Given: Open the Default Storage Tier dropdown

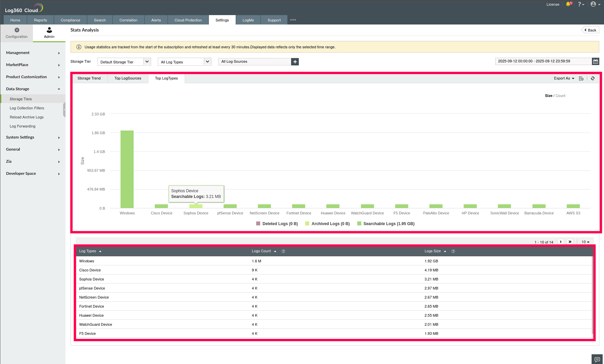Looking at the screenshot, I should click(x=124, y=62).
